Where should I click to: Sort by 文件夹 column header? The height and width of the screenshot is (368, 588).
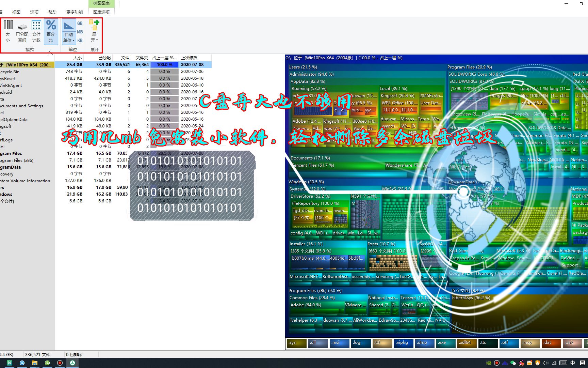pos(142,58)
